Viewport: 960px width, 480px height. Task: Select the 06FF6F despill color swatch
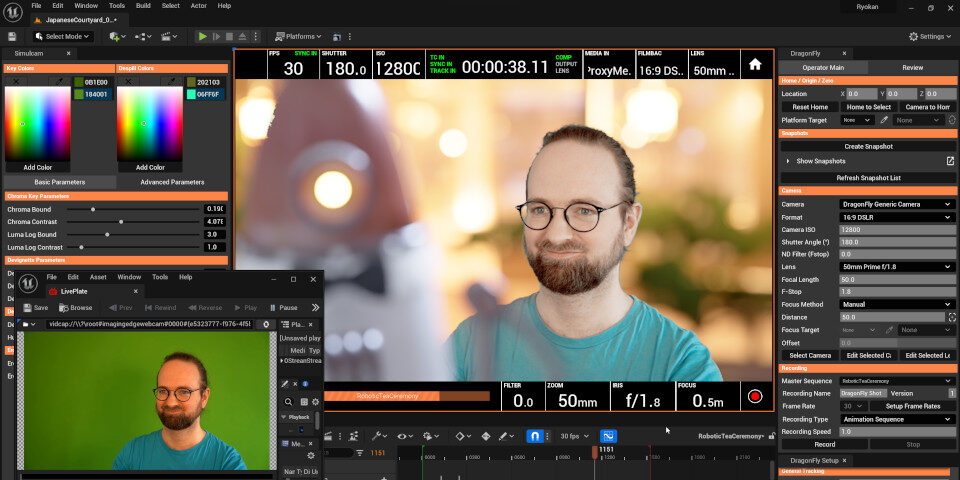[x=206, y=94]
